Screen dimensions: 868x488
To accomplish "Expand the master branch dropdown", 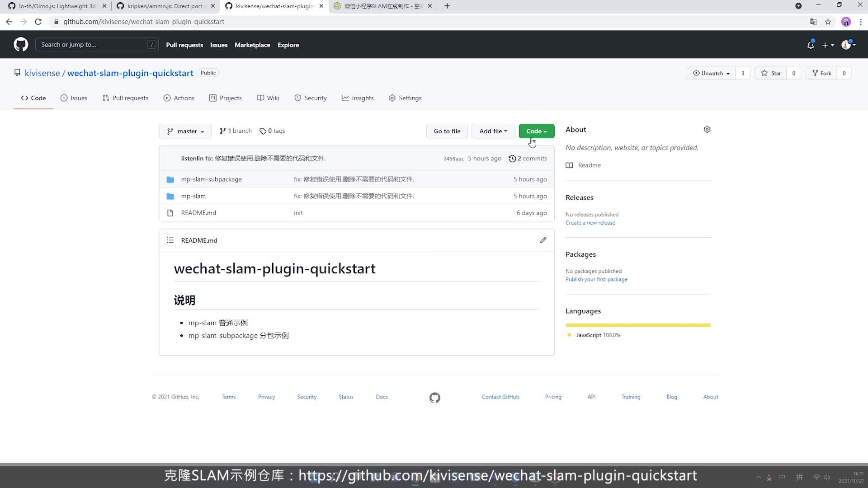I will 185,131.
